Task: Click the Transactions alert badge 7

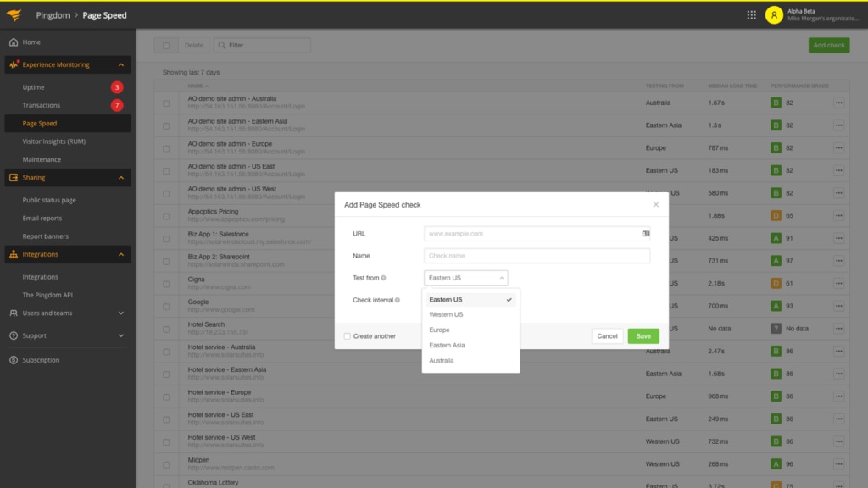Action: pyautogui.click(x=117, y=105)
